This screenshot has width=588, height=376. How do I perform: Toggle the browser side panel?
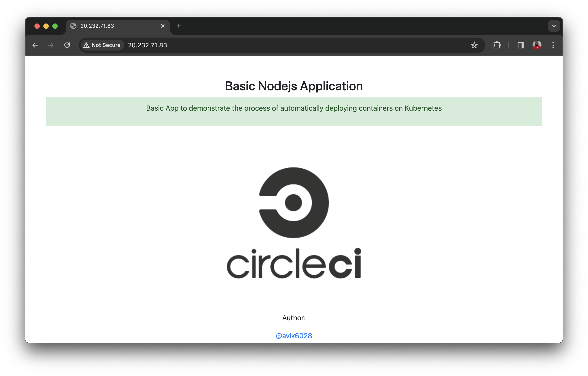click(x=521, y=45)
